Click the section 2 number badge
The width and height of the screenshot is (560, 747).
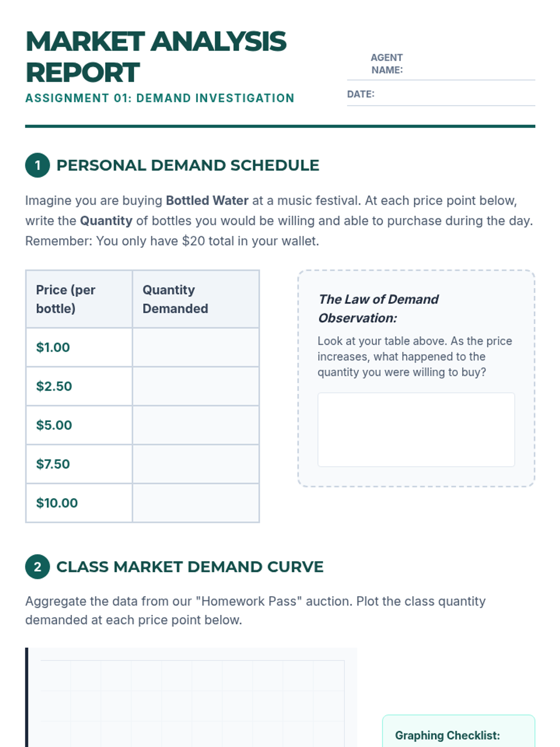click(x=37, y=567)
